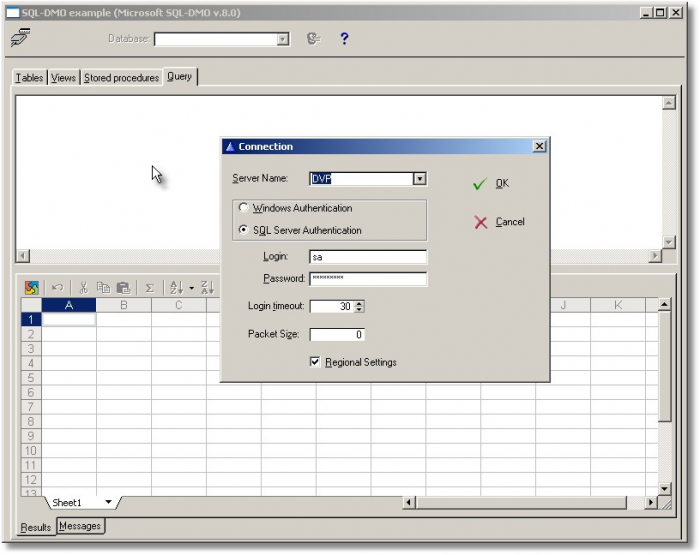
Task: Click the green checkmark OK icon
Action: tap(480, 184)
